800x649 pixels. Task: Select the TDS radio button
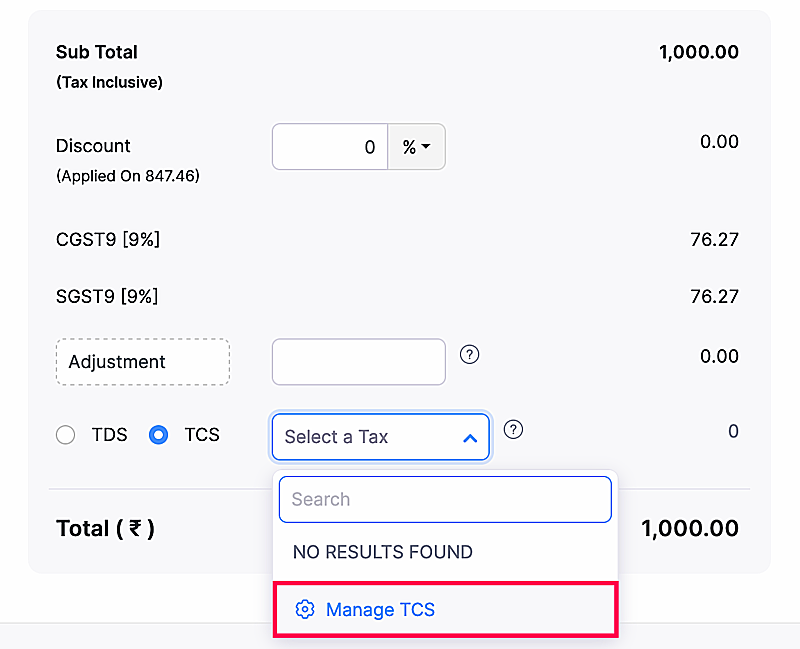[x=65, y=435]
